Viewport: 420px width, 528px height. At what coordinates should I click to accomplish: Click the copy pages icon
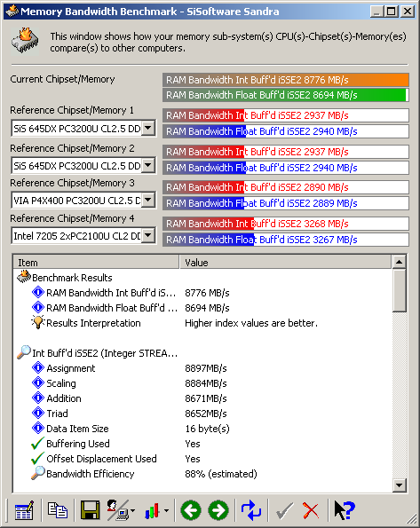(x=58, y=510)
